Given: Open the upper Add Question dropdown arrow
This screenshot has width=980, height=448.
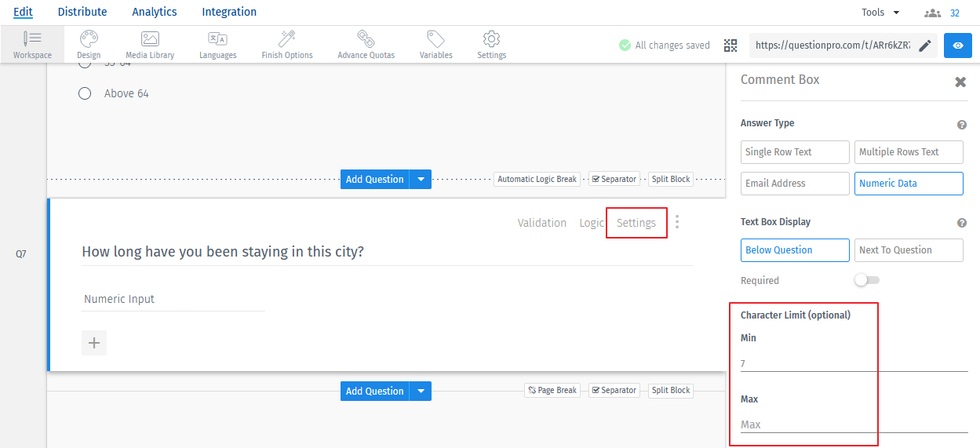Looking at the screenshot, I should tap(421, 179).
